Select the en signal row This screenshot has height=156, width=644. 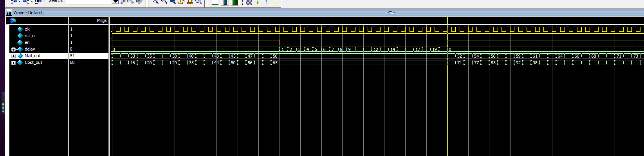tap(59, 42)
